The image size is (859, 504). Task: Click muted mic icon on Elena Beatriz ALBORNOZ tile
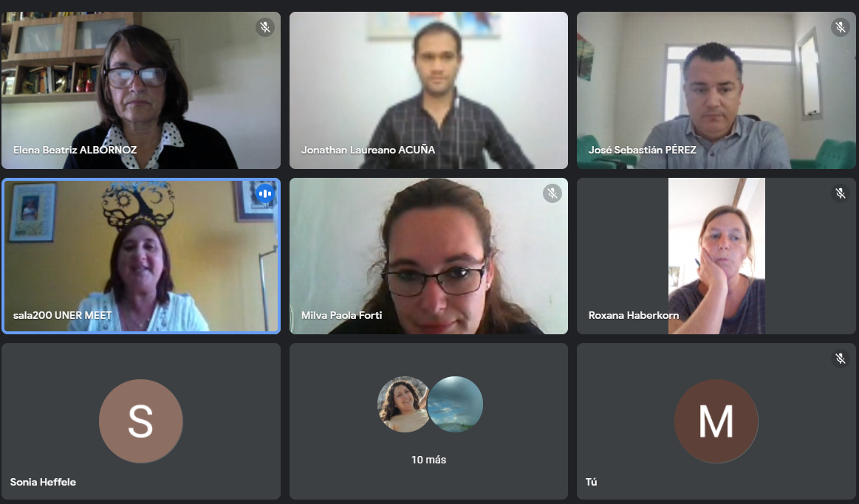coord(265,27)
